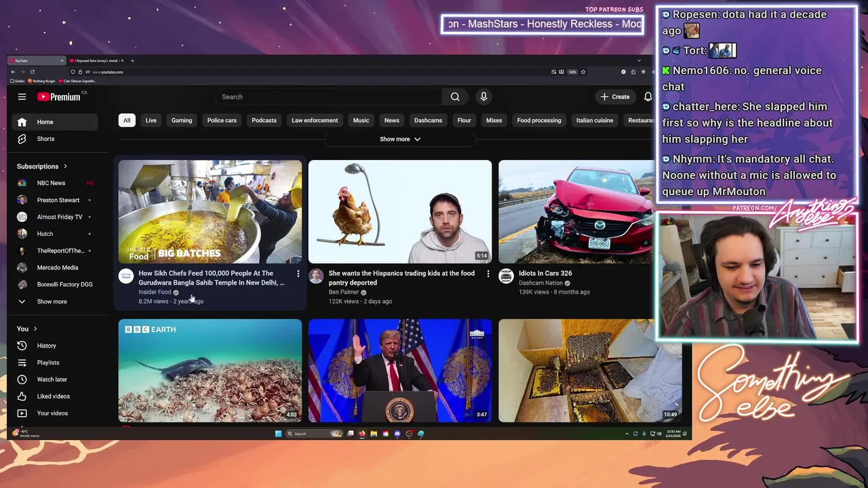Open Watch later in sidebar
Viewport: 868px width, 488px height.
pos(55,380)
